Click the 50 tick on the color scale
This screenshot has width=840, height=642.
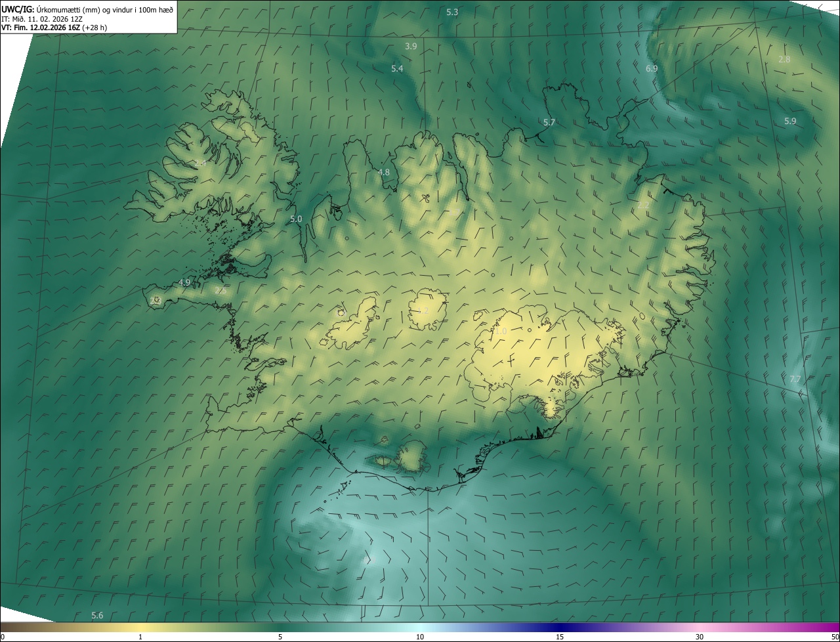(835, 637)
